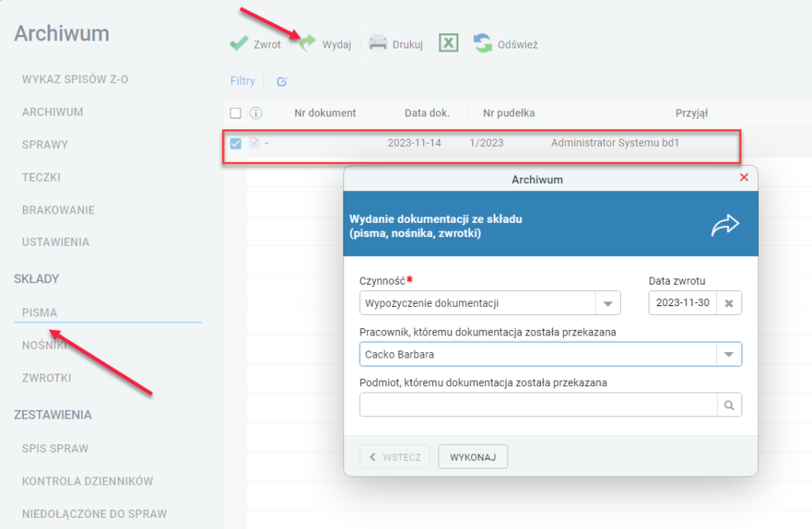The width and height of the screenshot is (812, 529).
Task: Click the Administrator Systemu bd1 cell
Action: [615, 143]
